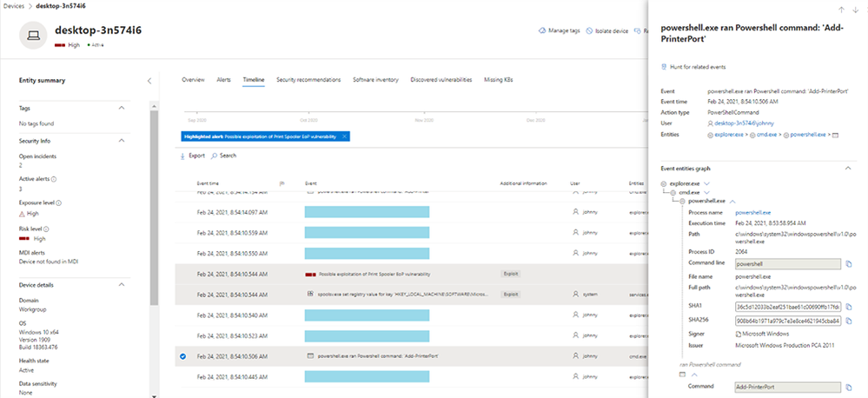Collapse powershell.exe node in entities graph
Screen dimensions: 868x398
coord(732,202)
